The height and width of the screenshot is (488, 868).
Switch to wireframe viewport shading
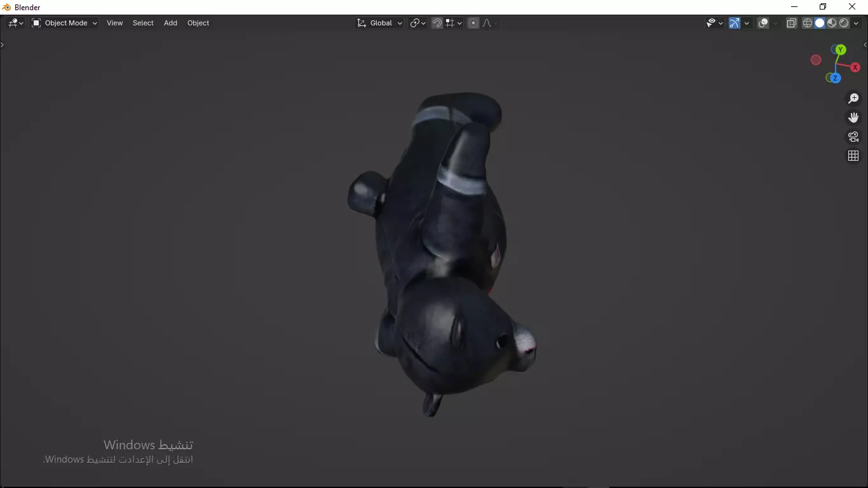(808, 23)
